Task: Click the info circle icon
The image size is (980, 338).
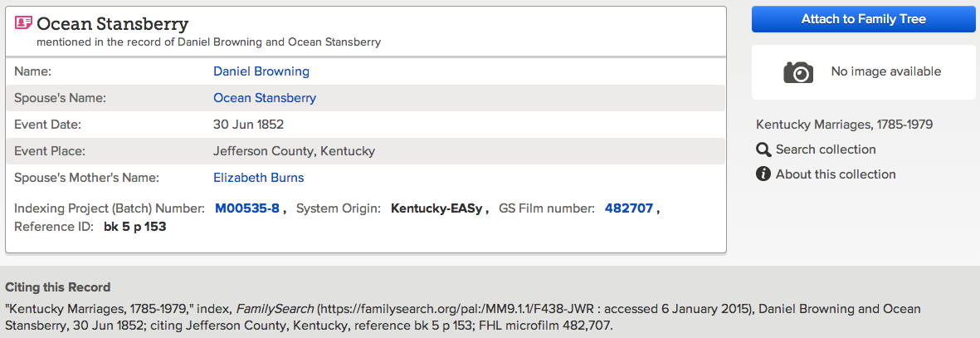Action: point(763,174)
